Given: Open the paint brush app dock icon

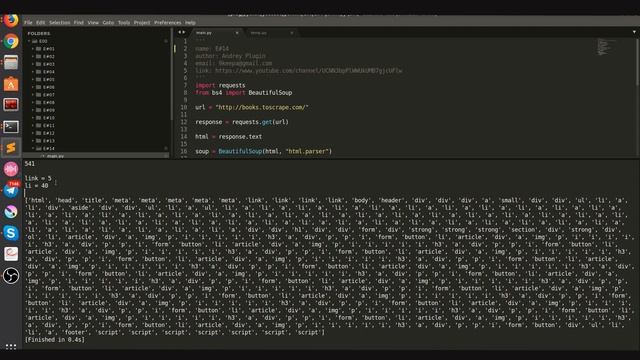Looking at the screenshot, I should tap(11, 211).
